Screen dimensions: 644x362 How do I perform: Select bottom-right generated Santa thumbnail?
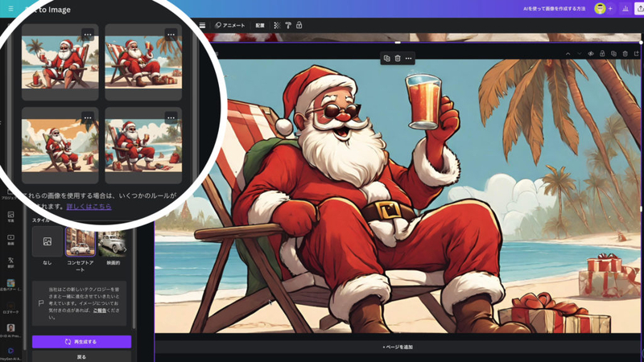pyautogui.click(x=143, y=146)
